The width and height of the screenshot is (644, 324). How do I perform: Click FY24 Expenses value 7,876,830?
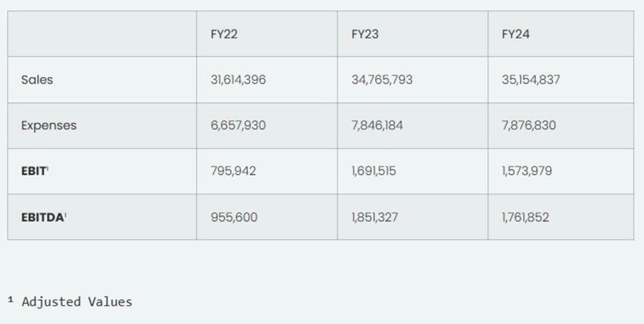(529, 126)
